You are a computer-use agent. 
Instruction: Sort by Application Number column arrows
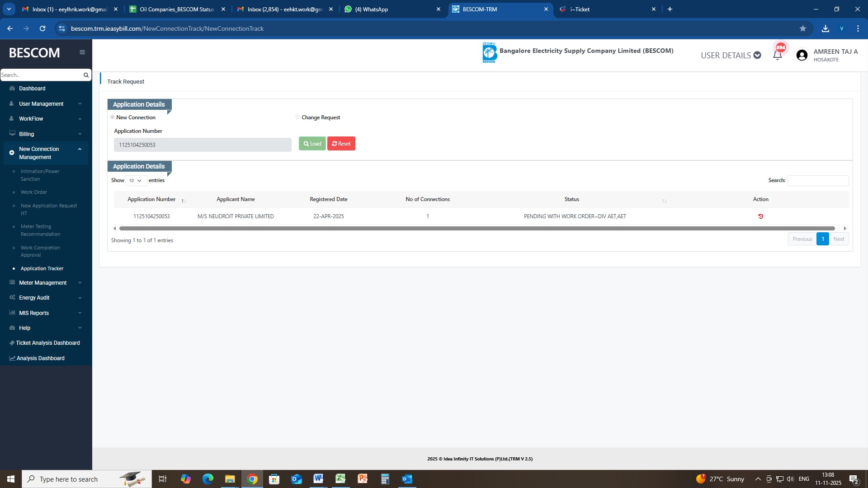[184, 201]
